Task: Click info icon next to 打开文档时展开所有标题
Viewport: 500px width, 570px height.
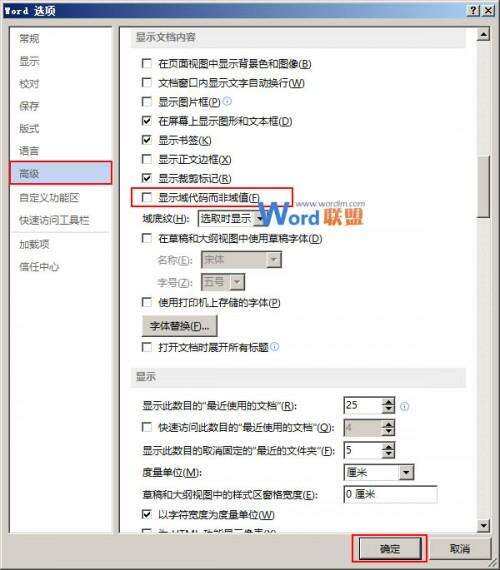Action: point(275,347)
